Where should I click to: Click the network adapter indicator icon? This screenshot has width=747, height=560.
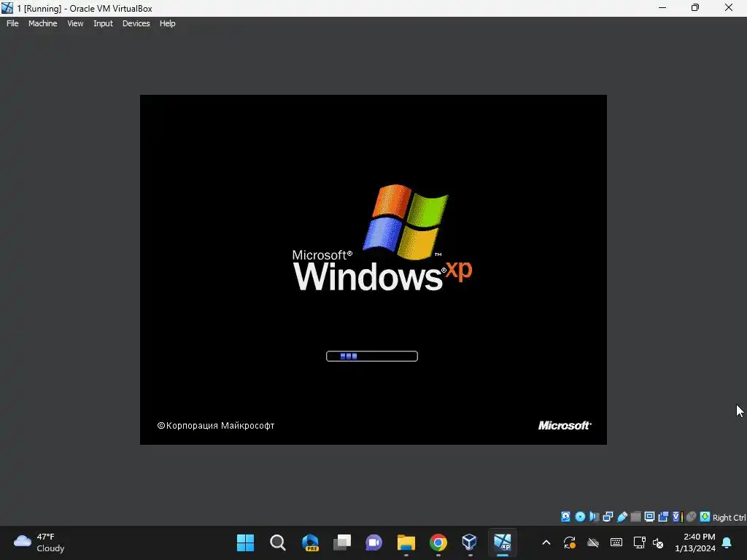pos(608,517)
